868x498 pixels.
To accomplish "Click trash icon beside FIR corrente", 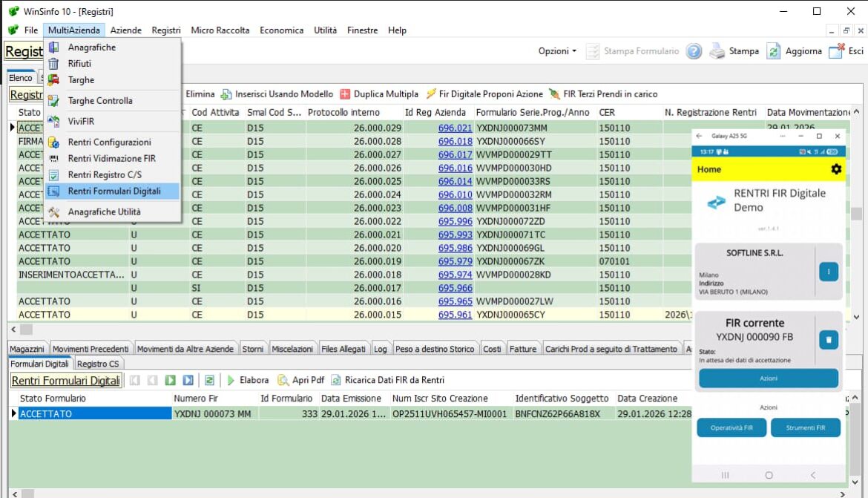I will pos(828,340).
